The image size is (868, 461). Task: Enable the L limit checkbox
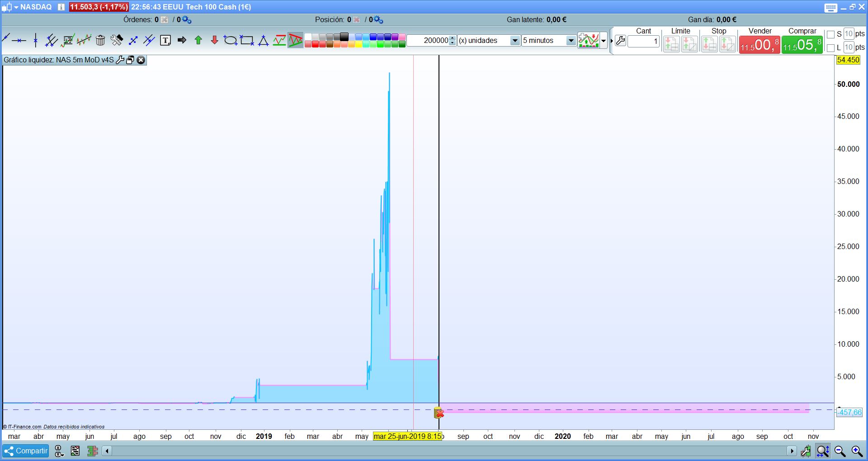pyautogui.click(x=830, y=48)
